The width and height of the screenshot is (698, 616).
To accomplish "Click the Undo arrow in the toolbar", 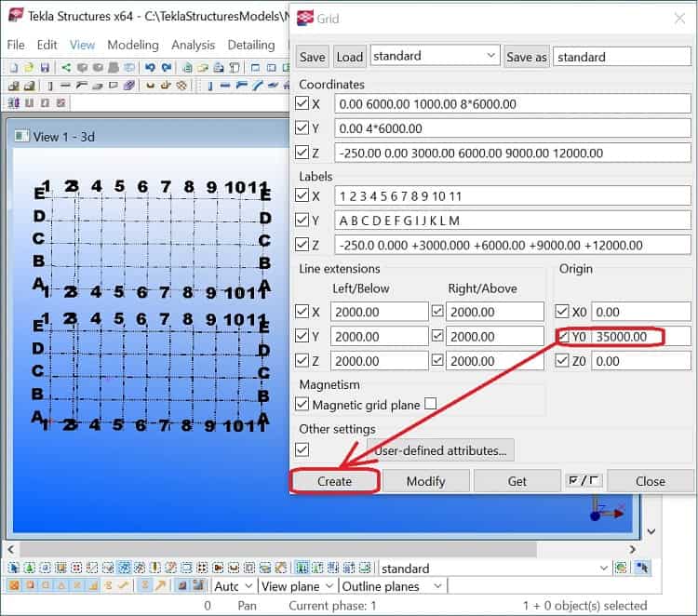I will click(151, 67).
